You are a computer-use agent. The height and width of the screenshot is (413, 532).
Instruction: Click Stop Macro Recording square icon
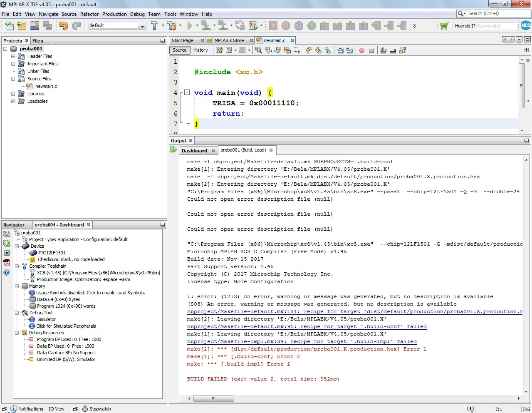tap(371, 50)
